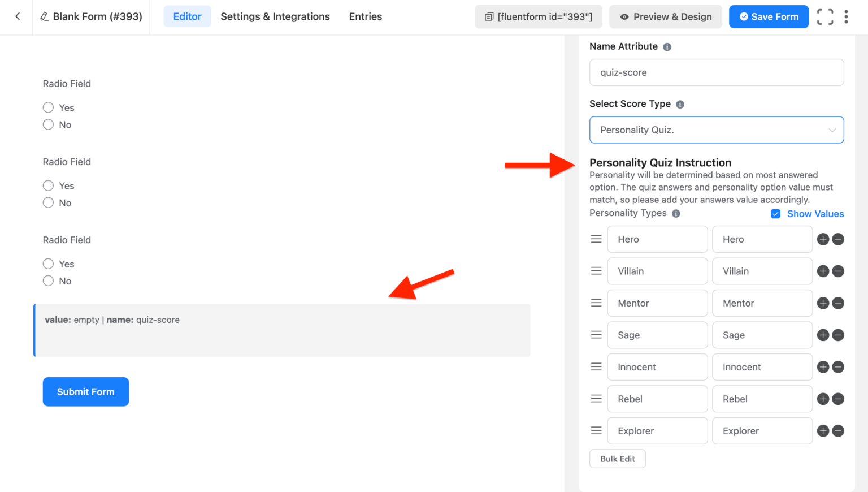This screenshot has height=492, width=868.
Task: Open the three-dot more options menu
Action: 846,17
